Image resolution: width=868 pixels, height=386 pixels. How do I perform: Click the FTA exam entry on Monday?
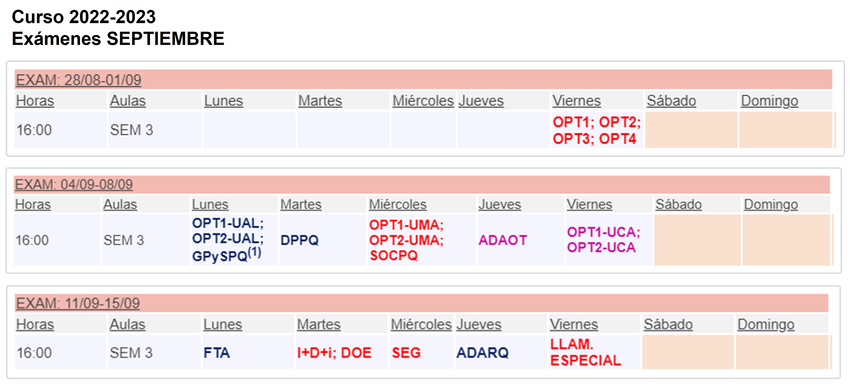[217, 353]
